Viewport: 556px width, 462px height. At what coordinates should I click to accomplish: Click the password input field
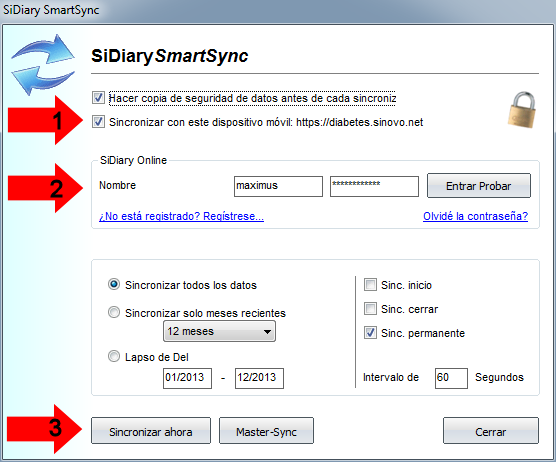(x=374, y=186)
